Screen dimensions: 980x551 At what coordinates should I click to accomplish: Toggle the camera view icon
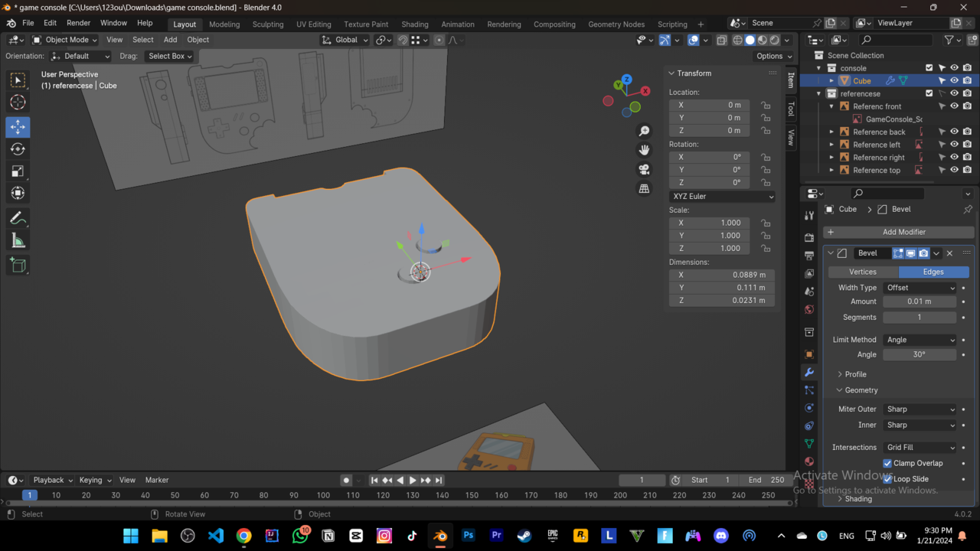[644, 169]
